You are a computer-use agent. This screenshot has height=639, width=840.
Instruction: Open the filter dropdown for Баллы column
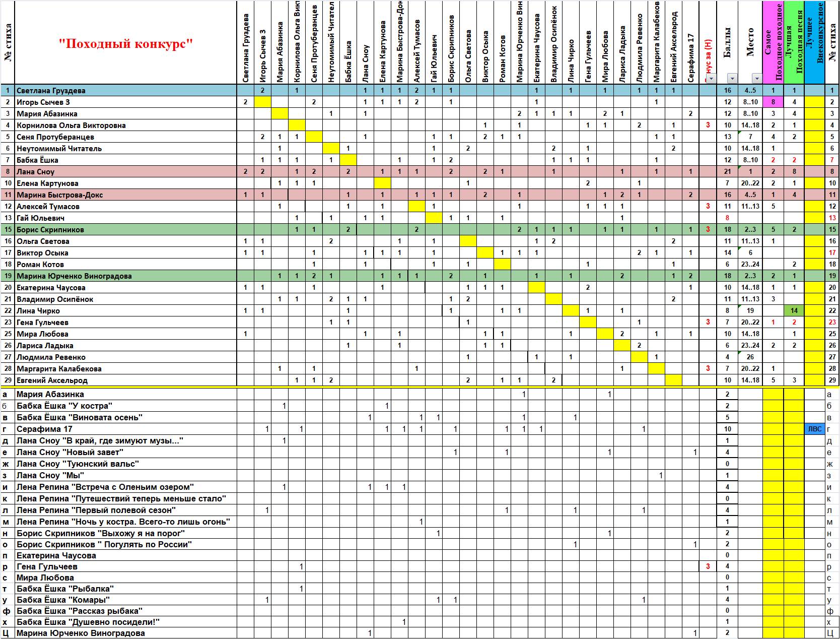pos(732,78)
